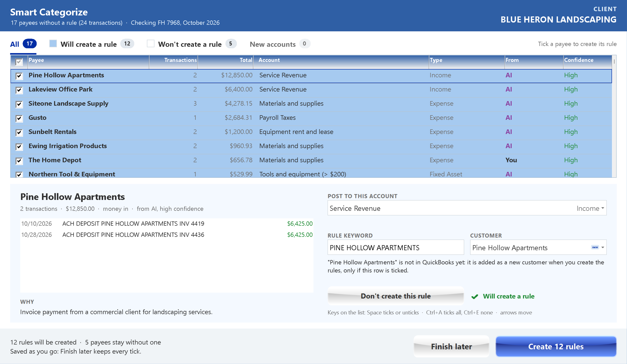The height and width of the screenshot is (364, 627).
Task: Open the Post to this account dropdown
Action: tap(467, 208)
